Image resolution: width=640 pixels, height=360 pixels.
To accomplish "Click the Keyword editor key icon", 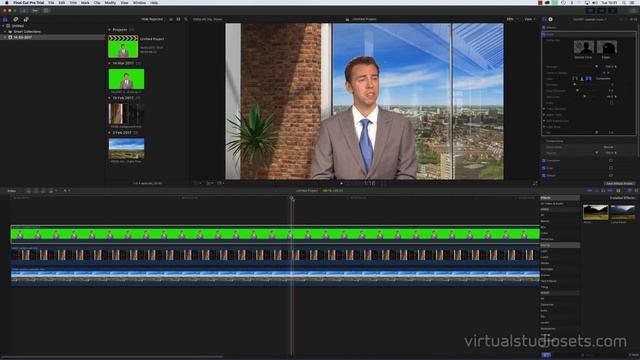I will (x=35, y=10).
